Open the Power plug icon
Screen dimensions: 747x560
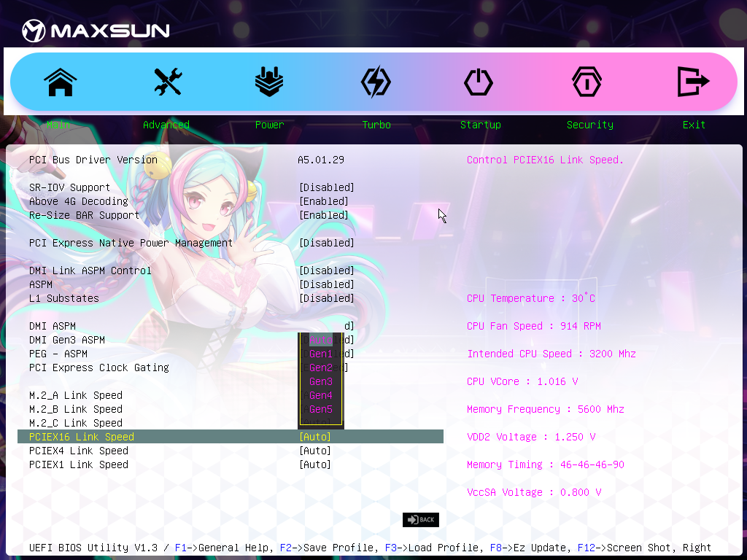point(269,82)
